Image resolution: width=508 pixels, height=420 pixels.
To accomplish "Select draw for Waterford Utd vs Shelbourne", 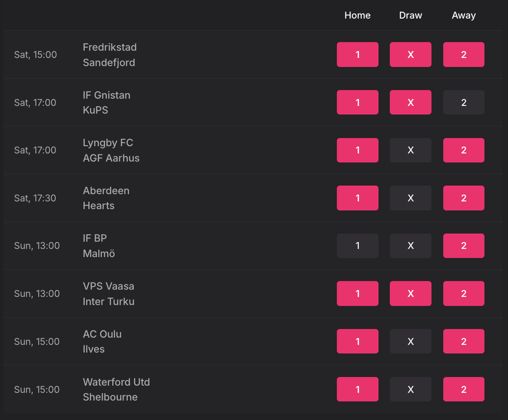I will (411, 389).
